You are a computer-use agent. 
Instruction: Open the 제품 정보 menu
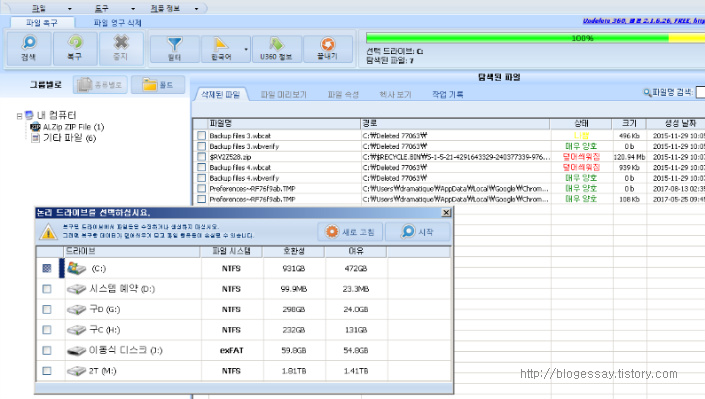165,9
